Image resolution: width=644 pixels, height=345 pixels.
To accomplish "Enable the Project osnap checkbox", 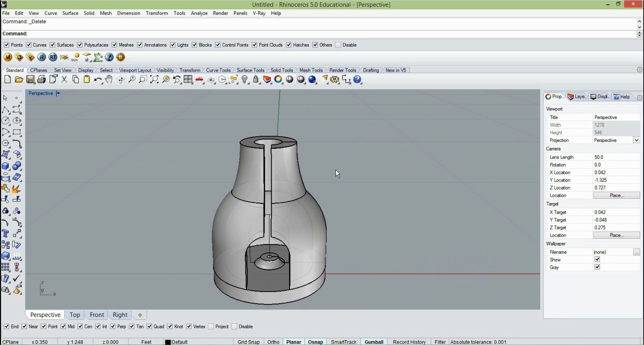I will [x=211, y=326].
